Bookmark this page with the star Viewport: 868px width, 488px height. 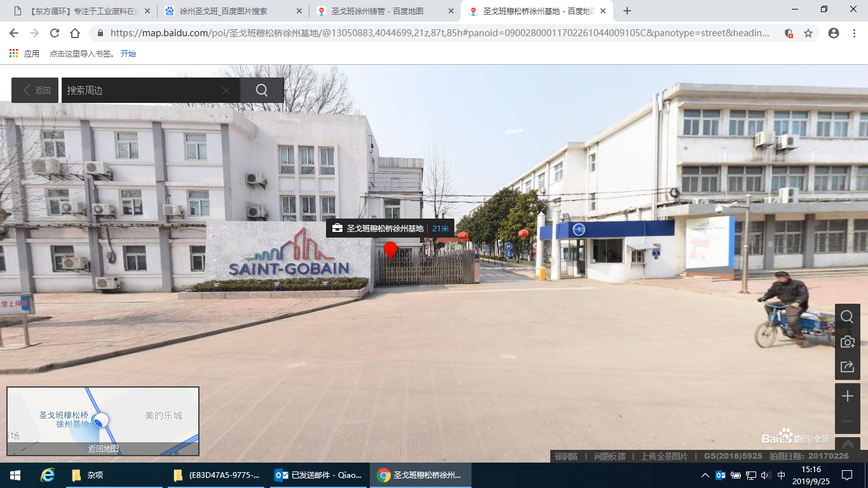[808, 33]
